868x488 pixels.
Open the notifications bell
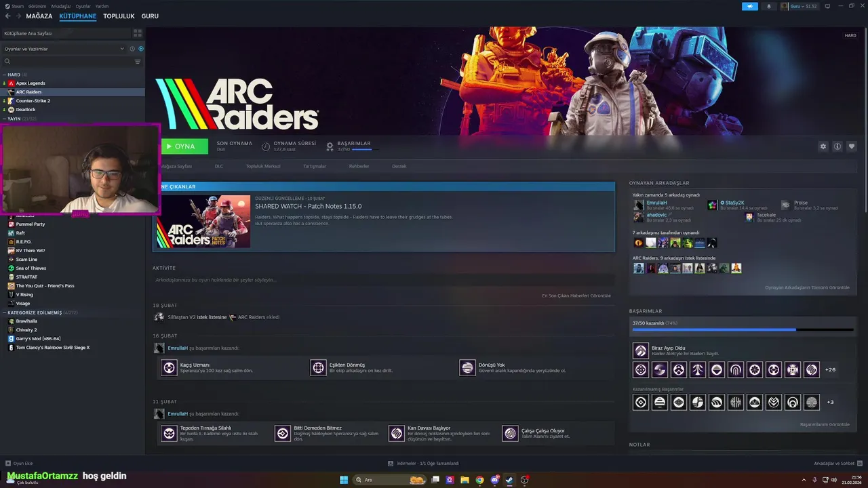point(768,6)
